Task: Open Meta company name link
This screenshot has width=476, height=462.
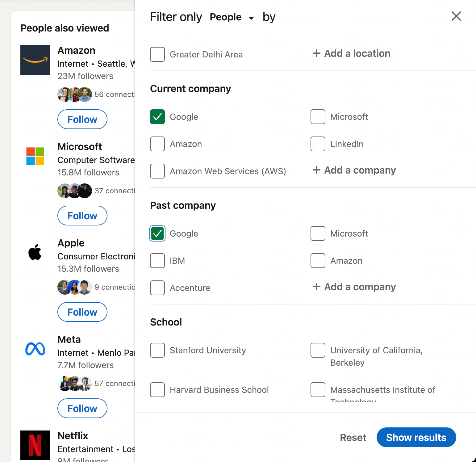Action: [x=69, y=339]
